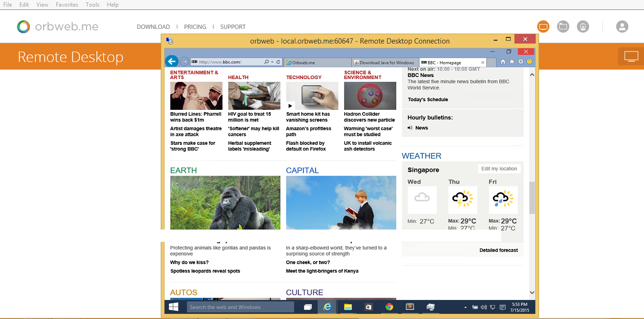Click scrollbar down arrow in IE page

(x=532, y=293)
